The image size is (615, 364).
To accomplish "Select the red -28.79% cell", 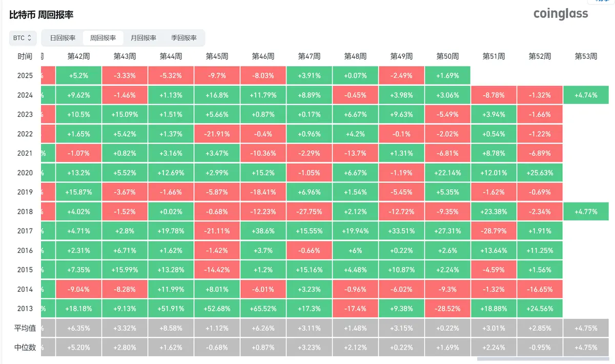I will tap(494, 231).
